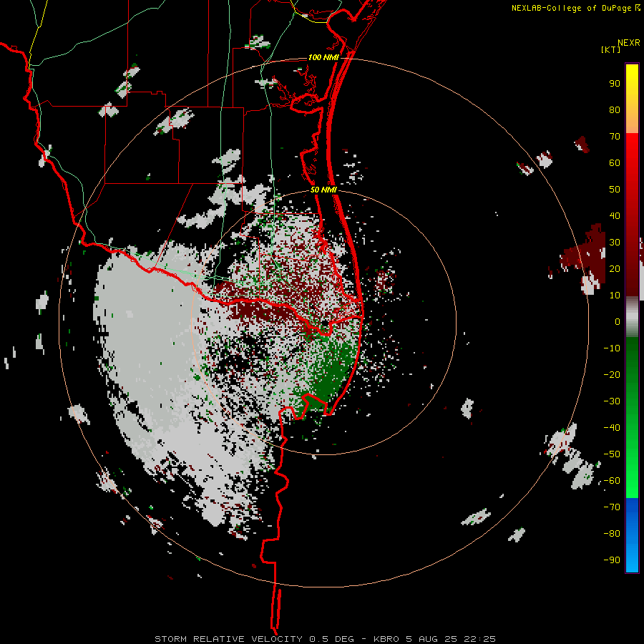Click the 10 value on velocity scale
Image resolution: width=644 pixels, height=644 pixels.
(x=615, y=296)
